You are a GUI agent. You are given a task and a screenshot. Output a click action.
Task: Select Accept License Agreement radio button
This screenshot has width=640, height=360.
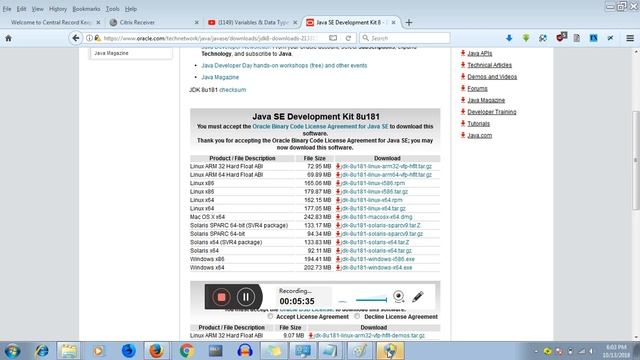[270, 316]
